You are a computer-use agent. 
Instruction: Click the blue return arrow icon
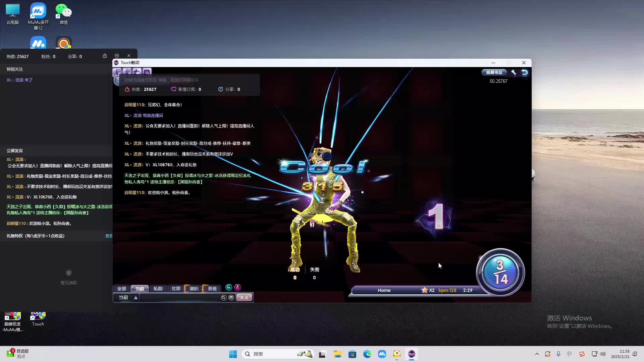[x=525, y=72]
